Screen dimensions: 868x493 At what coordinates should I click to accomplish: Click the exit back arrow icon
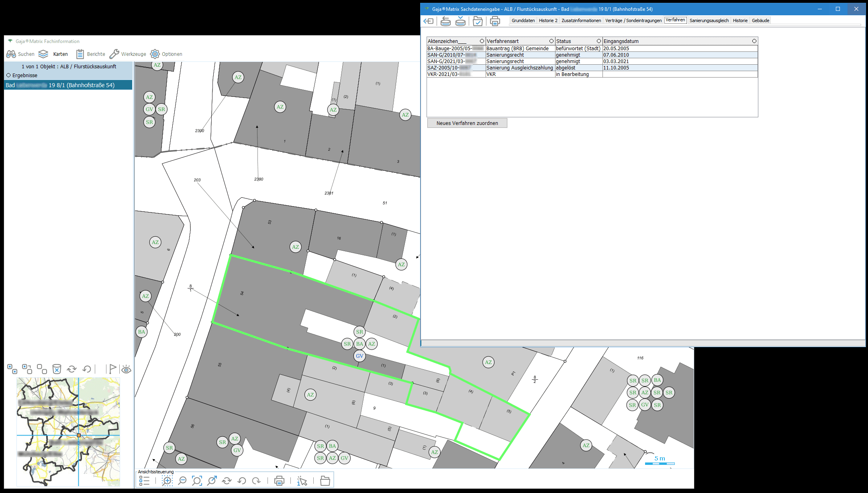pos(428,21)
